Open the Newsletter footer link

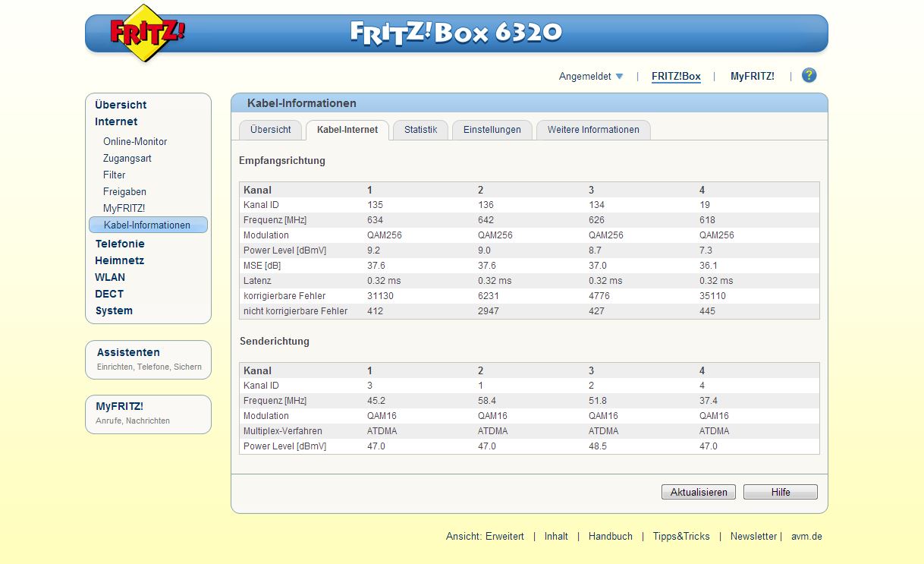tap(754, 536)
